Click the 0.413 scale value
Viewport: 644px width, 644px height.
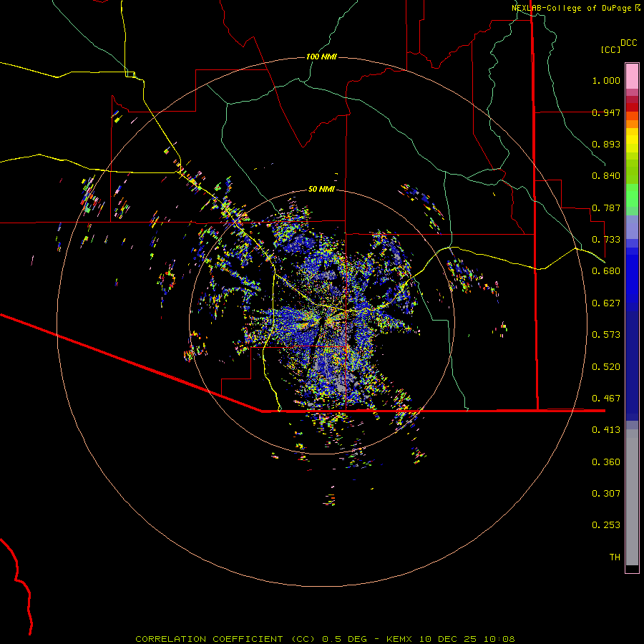(x=606, y=430)
